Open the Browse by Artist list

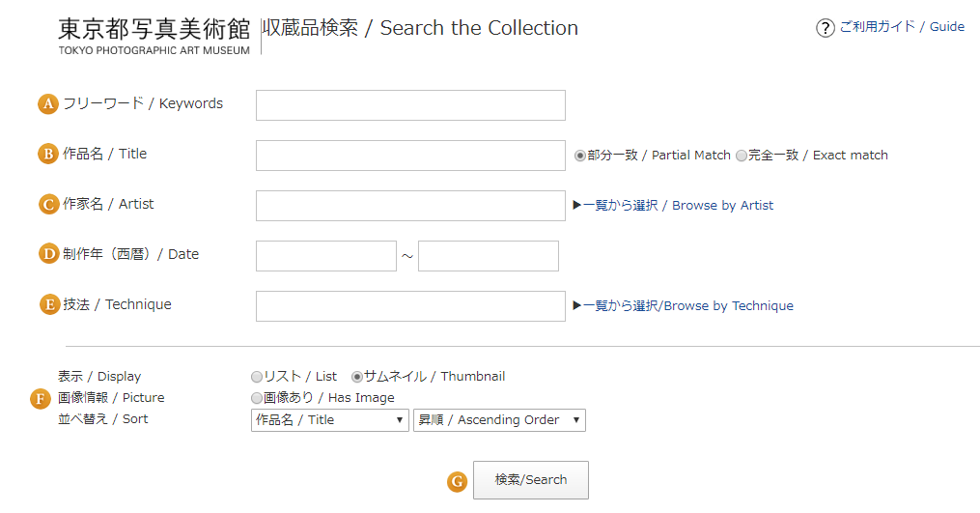(x=678, y=205)
